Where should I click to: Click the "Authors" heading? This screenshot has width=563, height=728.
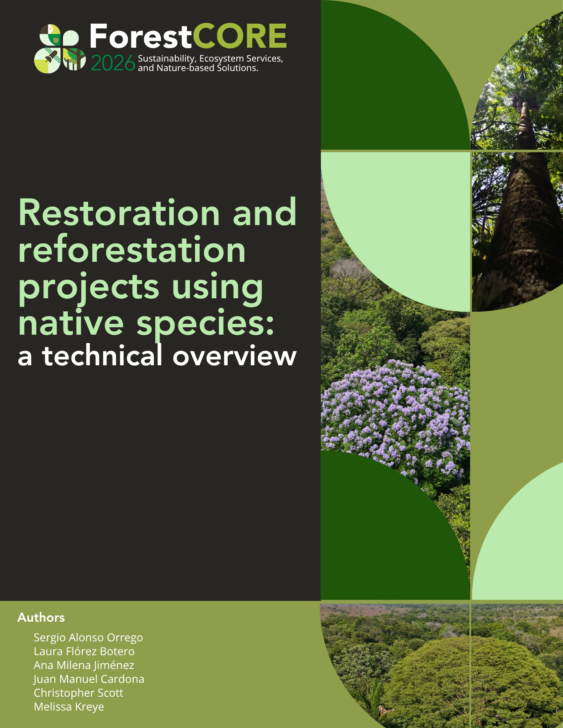coord(41,617)
